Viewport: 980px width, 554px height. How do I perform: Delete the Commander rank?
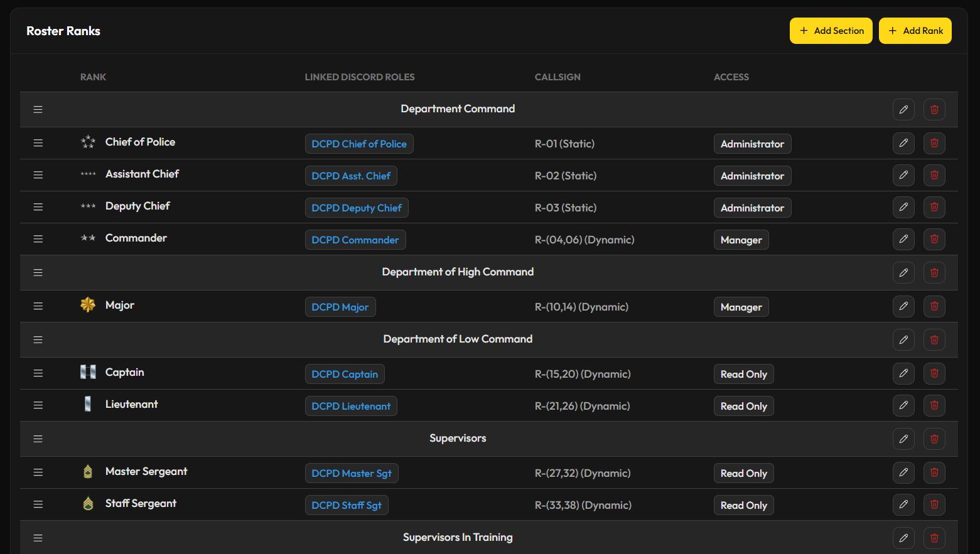(x=934, y=239)
